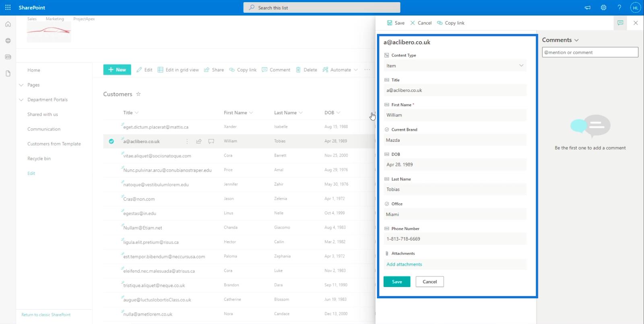Screen dimensions: 644x324
Task: Click Delete in the list toolbar
Action: click(306, 70)
